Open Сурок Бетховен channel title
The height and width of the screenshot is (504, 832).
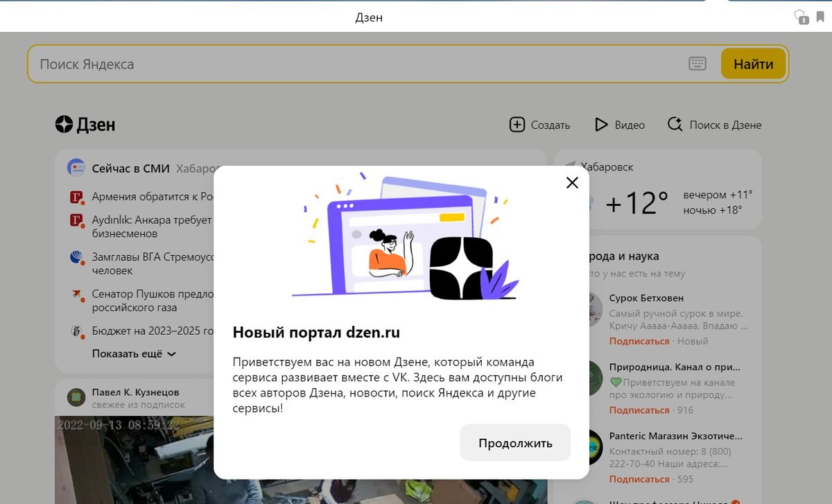(x=646, y=298)
